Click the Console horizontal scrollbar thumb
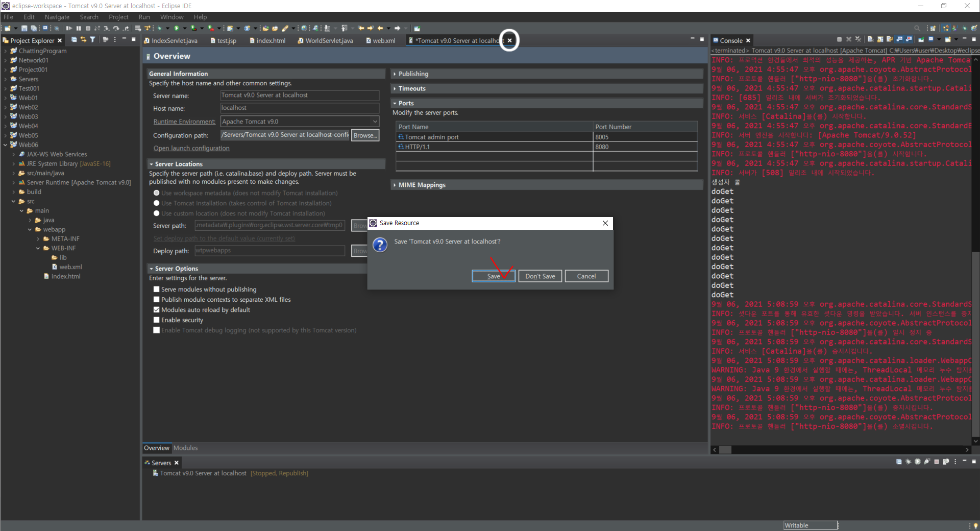980x531 pixels. point(725,450)
